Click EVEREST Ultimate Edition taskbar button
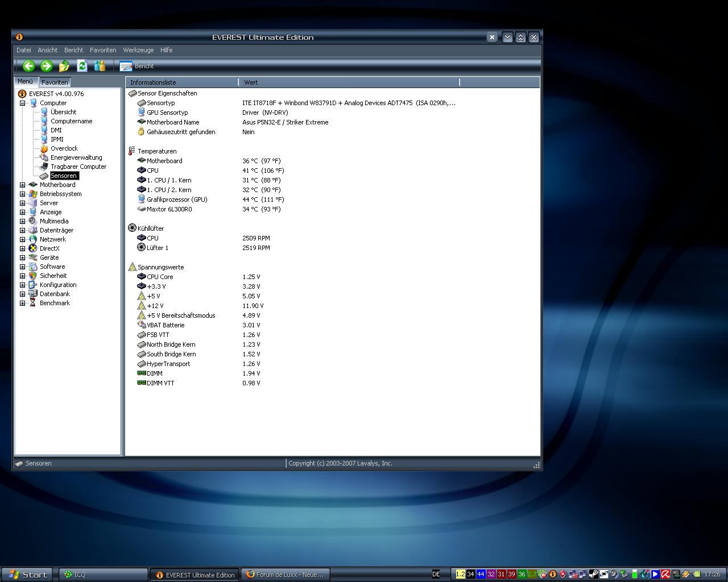The height and width of the screenshot is (582, 728). tap(195, 575)
